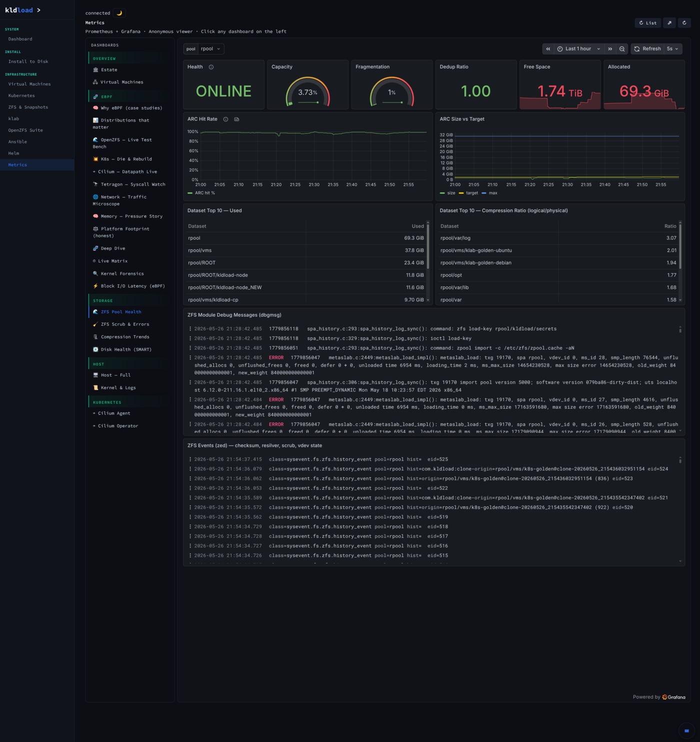
Task: Shift time range forward with double-right arrows
Action: coord(610,49)
